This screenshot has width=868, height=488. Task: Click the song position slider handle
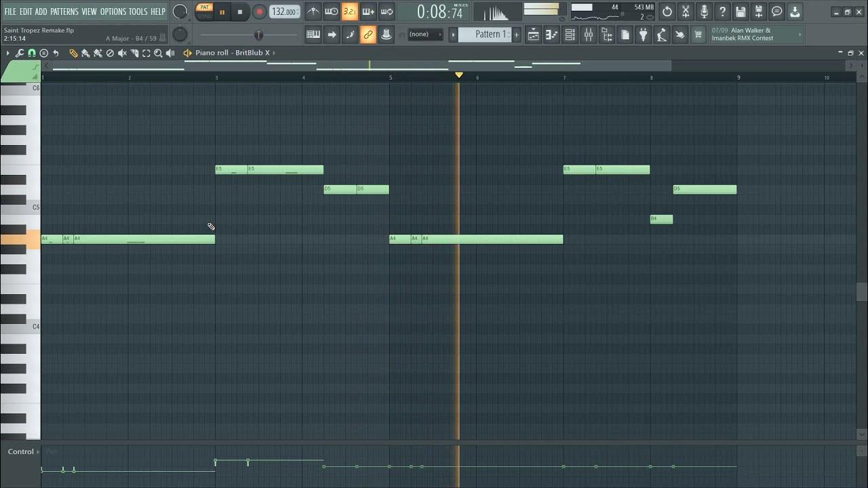[x=258, y=35]
